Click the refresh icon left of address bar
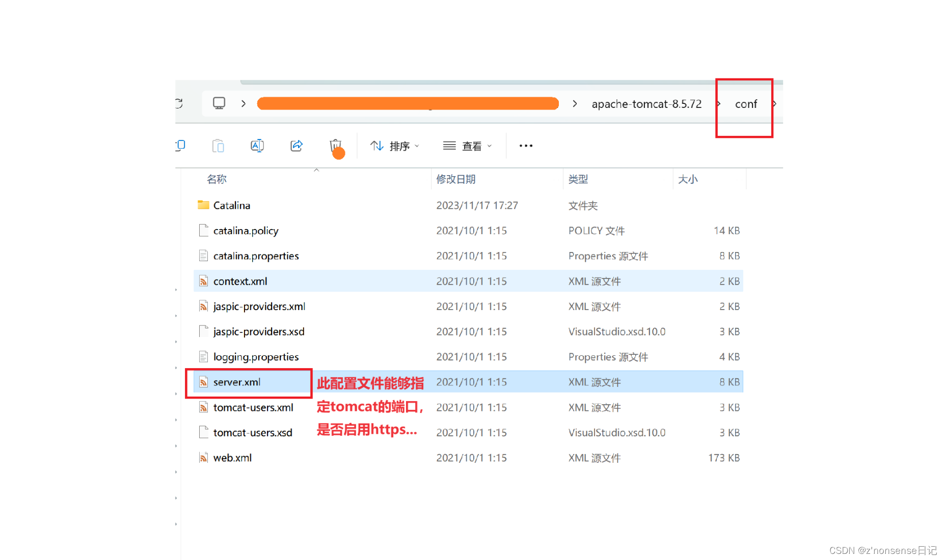This screenshot has width=945, height=560. (x=179, y=103)
